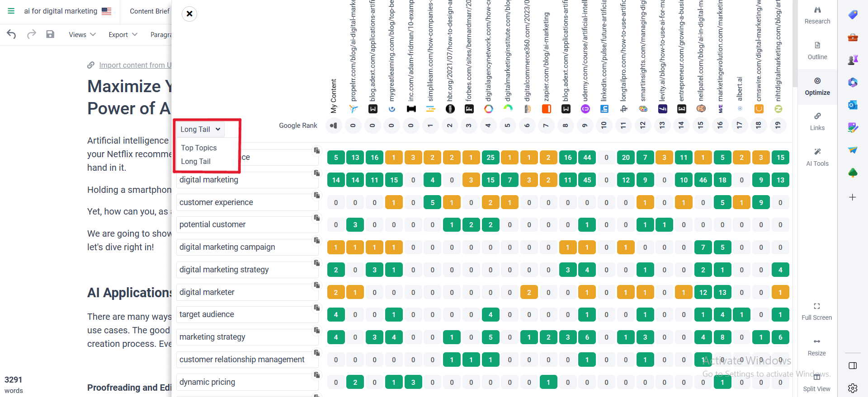This screenshot has height=397, width=868.
Task: Click the AI Applications heading in editor
Action: pos(129,293)
